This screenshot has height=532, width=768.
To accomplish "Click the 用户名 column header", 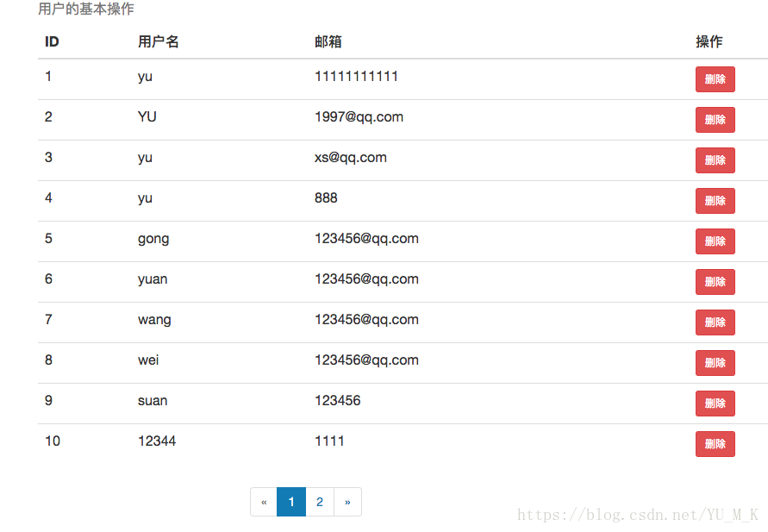I will (159, 41).
